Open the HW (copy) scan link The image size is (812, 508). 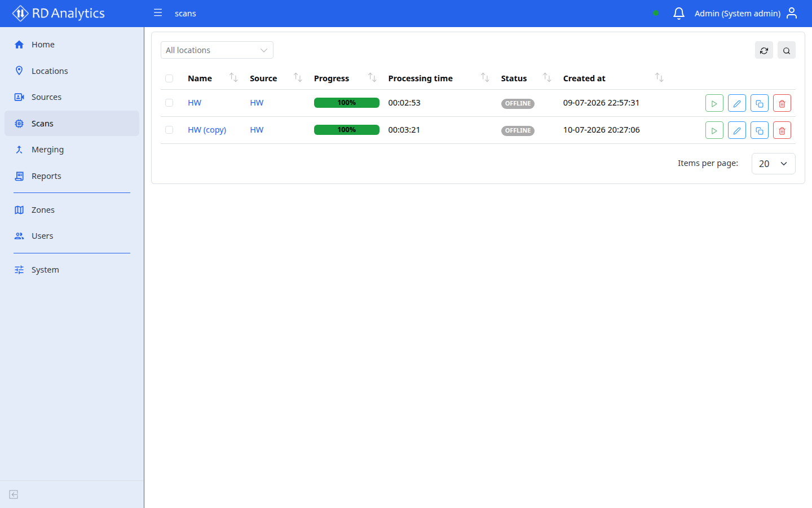click(207, 130)
